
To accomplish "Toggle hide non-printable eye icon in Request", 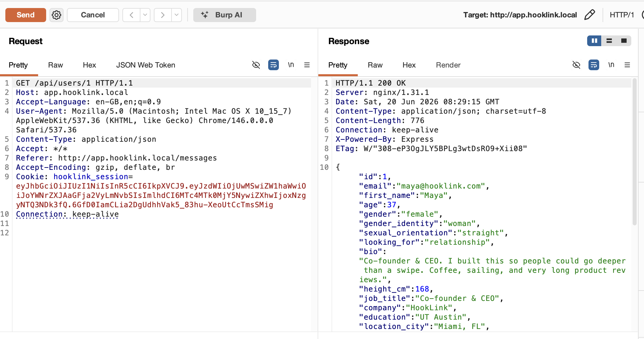I will 256,65.
